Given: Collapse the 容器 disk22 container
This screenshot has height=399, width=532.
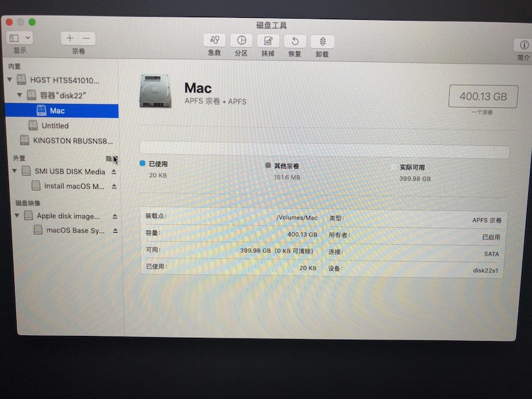Looking at the screenshot, I should [x=19, y=95].
